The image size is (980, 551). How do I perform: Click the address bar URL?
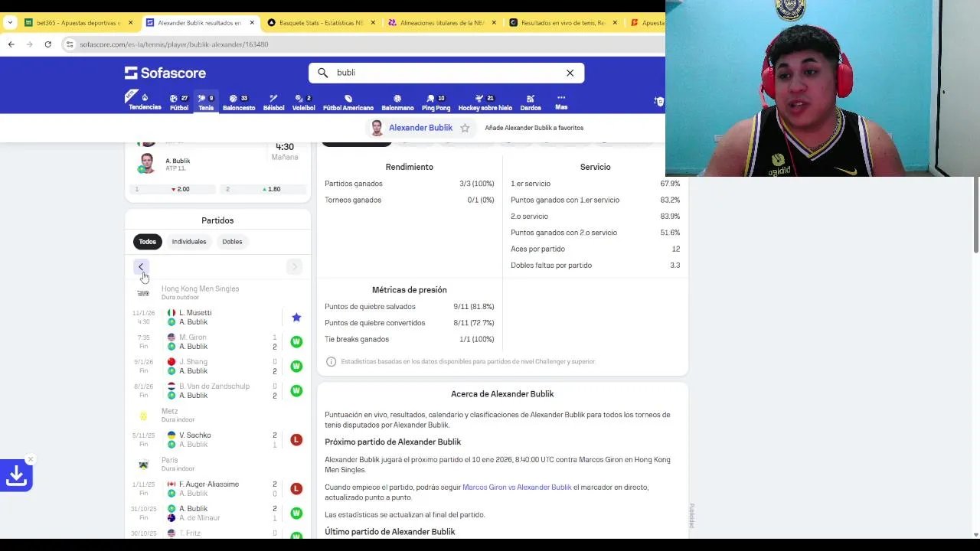tap(174, 44)
